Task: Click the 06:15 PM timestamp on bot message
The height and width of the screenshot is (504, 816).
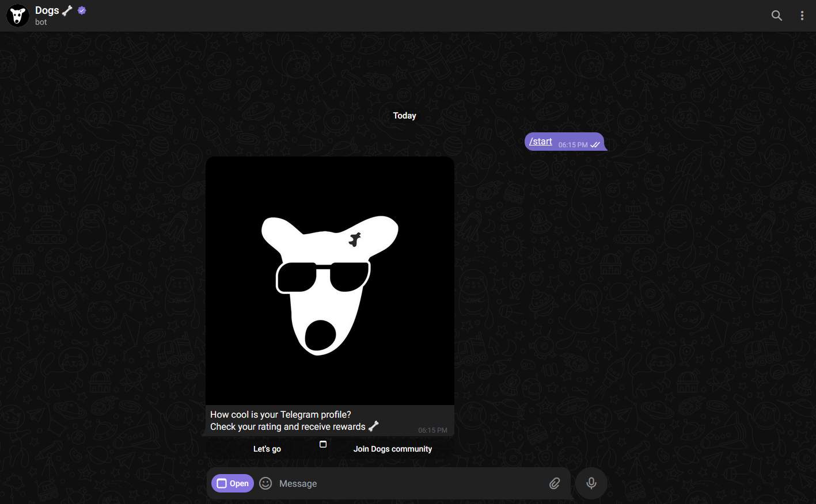Action: click(x=432, y=430)
